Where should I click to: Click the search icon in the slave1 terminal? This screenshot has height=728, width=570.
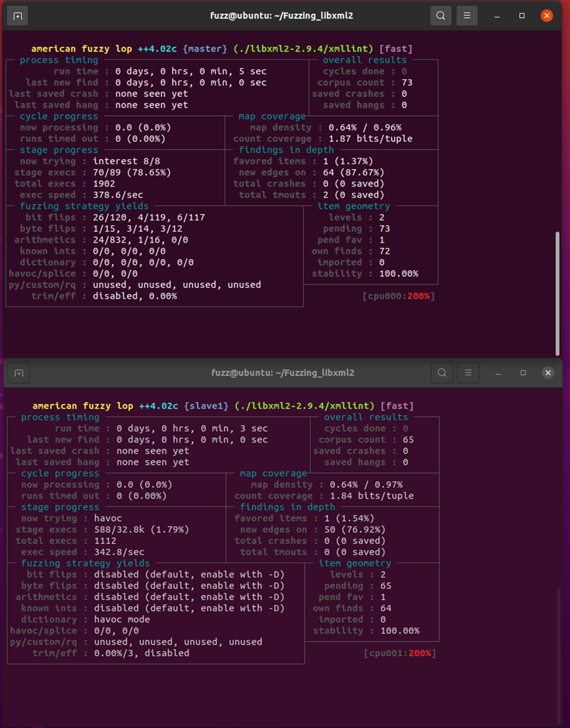tap(442, 373)
